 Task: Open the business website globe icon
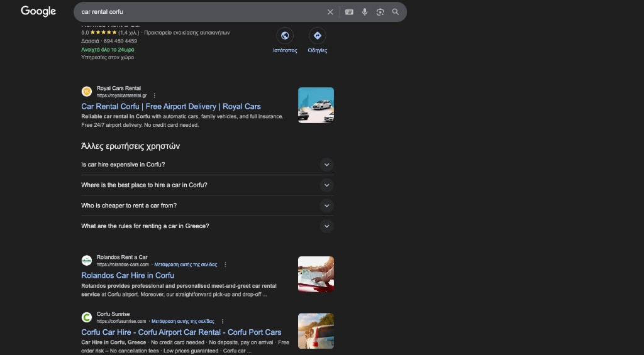point(285,36)
